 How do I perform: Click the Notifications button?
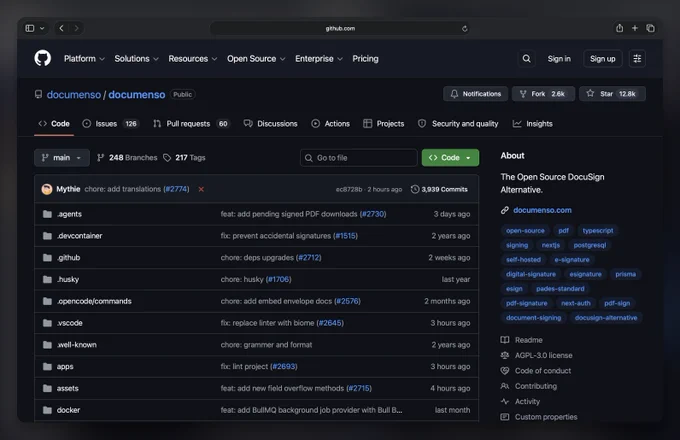(x=475, y=94)
